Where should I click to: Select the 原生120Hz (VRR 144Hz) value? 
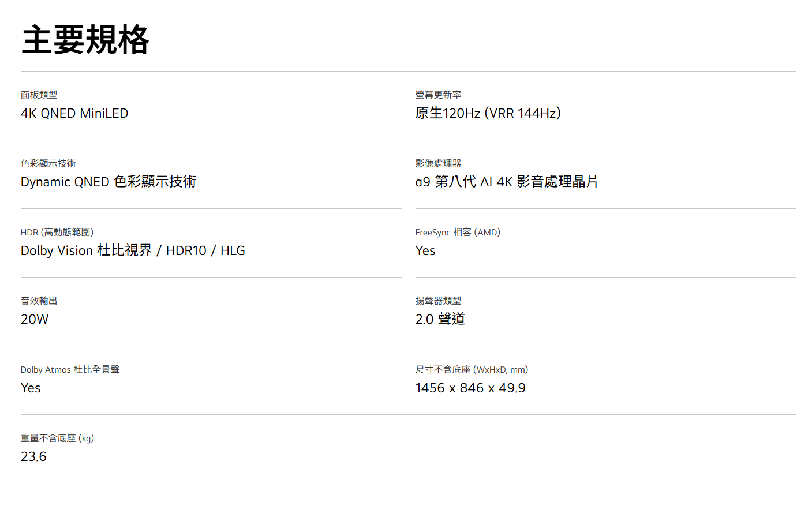(488, 113)
